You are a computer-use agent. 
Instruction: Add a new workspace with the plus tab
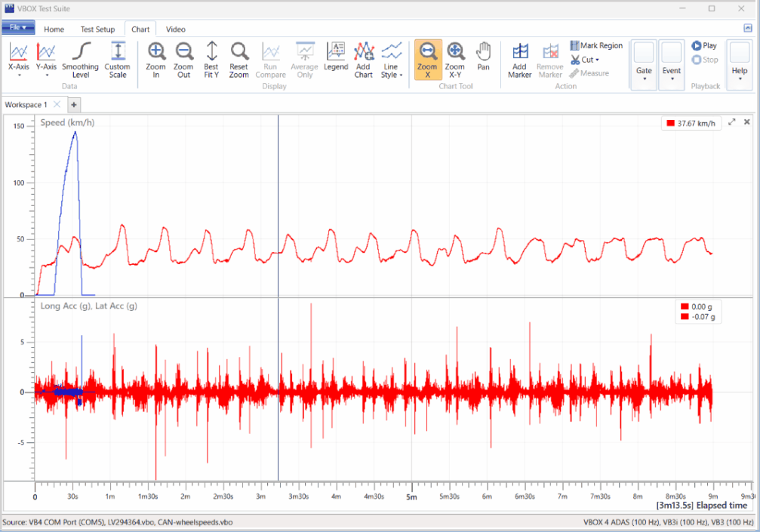point(73,104)
